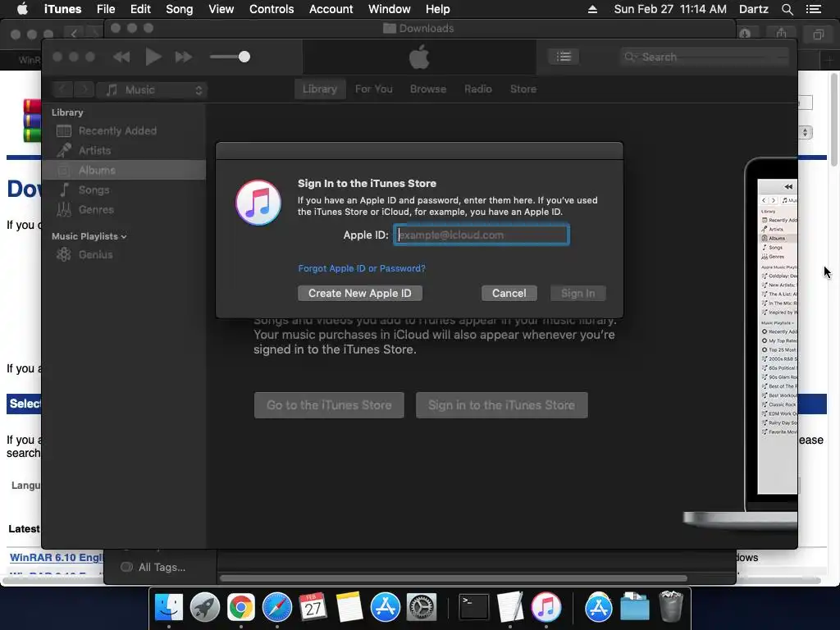Click WinRAR 6.10 English link in browser

[x=57, y=557]
